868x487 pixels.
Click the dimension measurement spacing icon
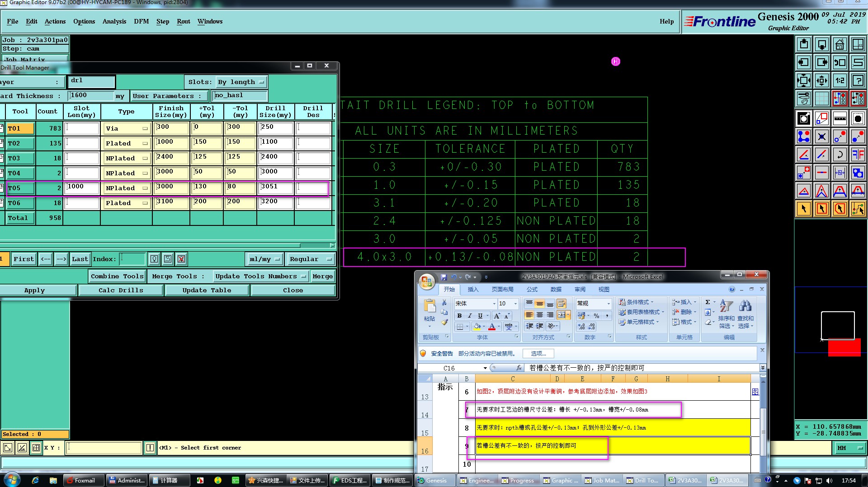[840, 173]
